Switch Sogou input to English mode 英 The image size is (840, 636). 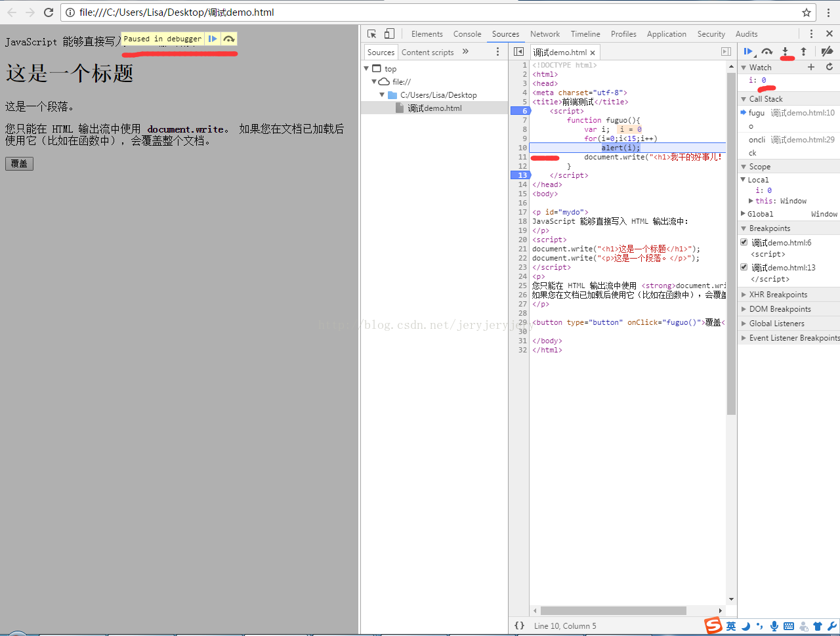[731, 626]
